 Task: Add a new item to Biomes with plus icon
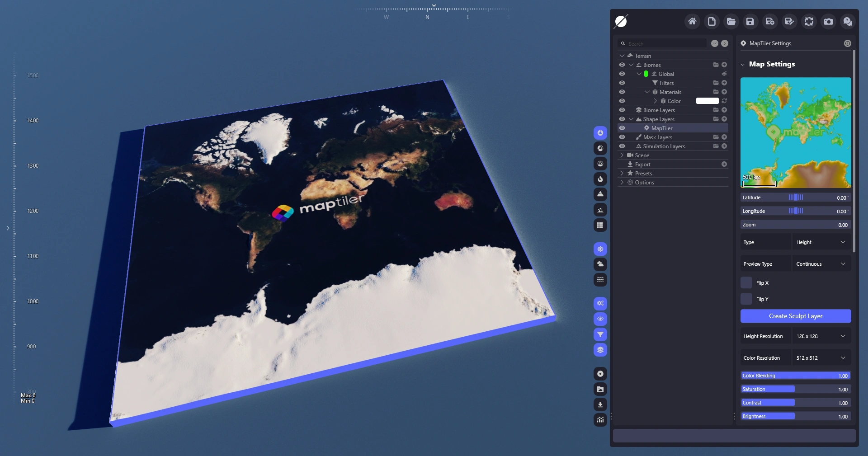pos(724,65)
